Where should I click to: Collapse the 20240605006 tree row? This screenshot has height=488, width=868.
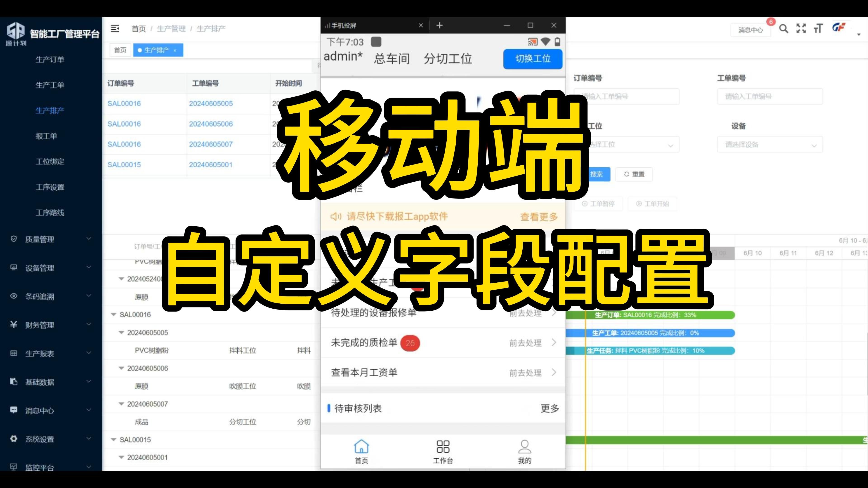[x=121, y=368]
